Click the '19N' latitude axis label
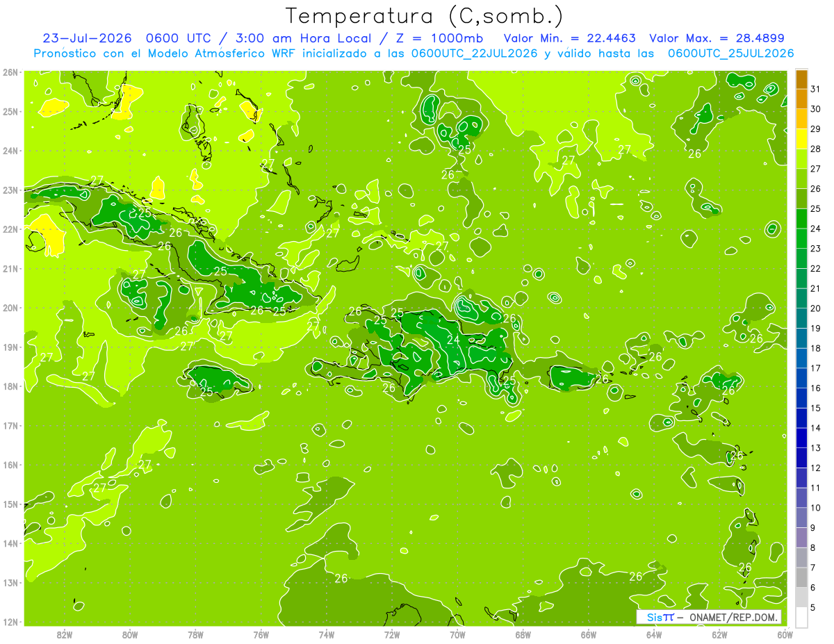834x644 pixels. 10,347
